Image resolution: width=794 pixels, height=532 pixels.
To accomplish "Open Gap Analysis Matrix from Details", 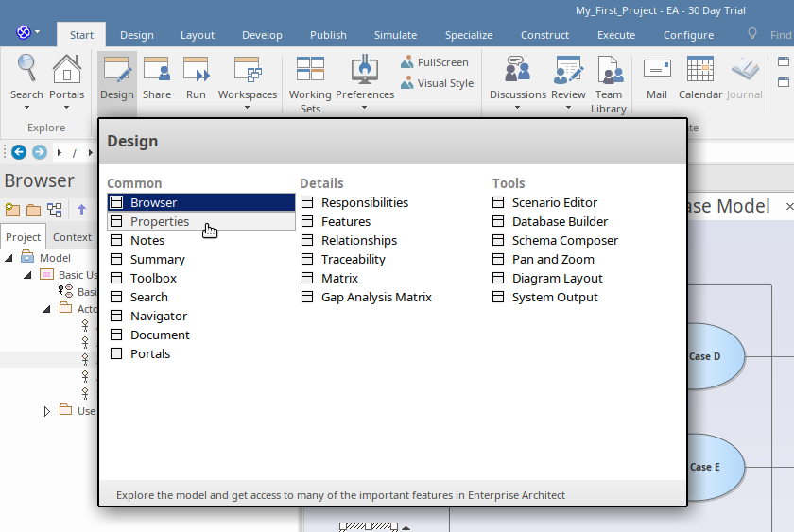I will click(x=376, y=297).
